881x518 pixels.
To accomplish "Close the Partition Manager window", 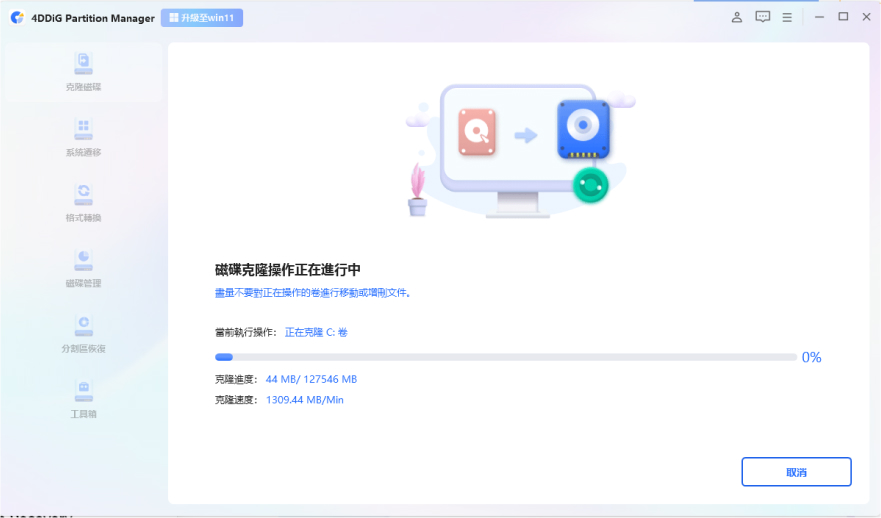I will 866,17.
